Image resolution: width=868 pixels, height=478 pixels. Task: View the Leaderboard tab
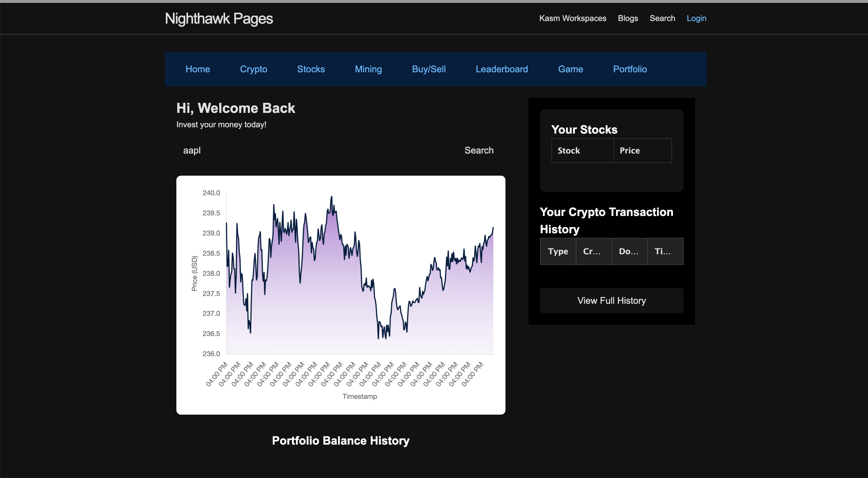pos(501,69)
